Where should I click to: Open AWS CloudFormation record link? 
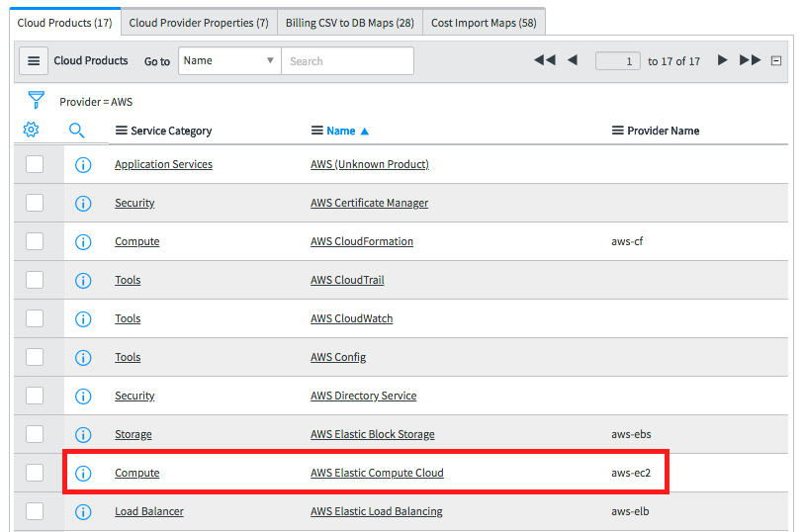[362, 241]
